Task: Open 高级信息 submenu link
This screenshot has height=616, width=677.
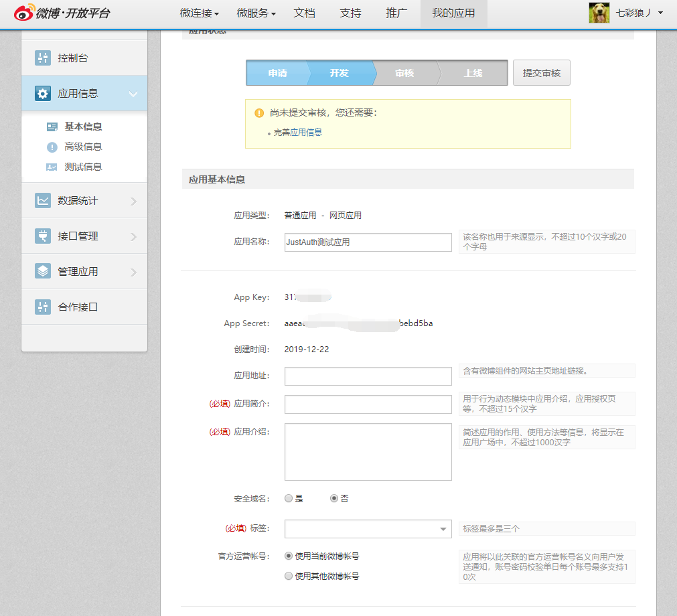Action: (x=83, y=147)
